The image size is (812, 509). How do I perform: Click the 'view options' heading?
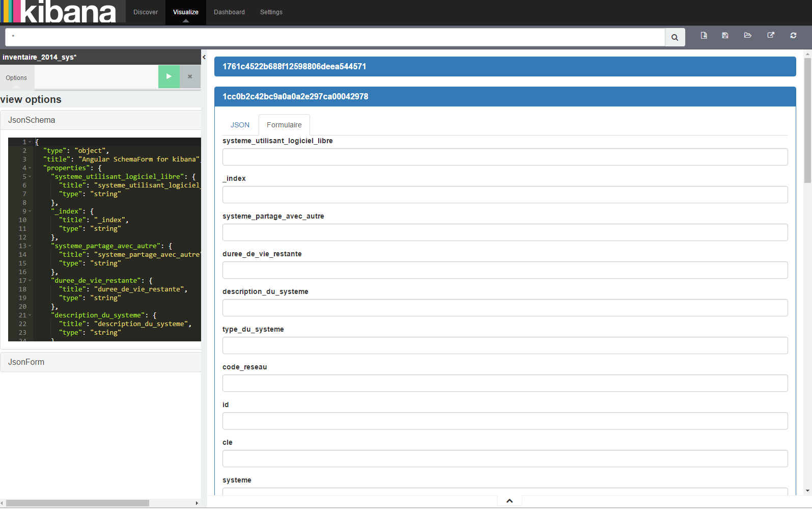pyautogui.click(x=31, y=99)
